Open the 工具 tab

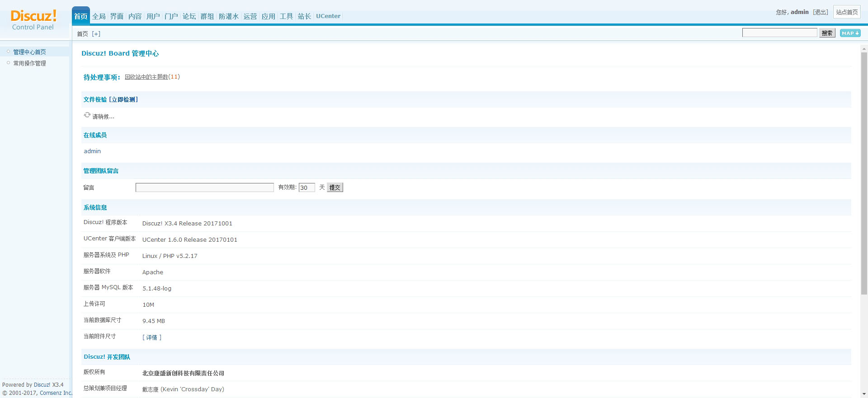[x=287, y=16]
